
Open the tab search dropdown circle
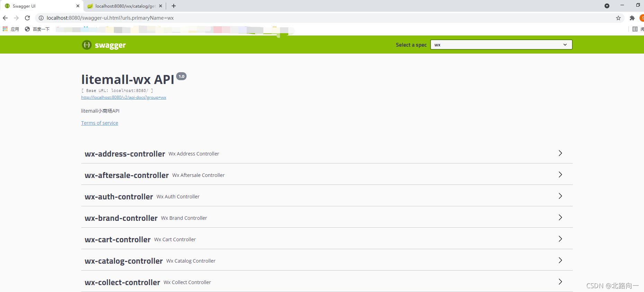click(607, 6)
